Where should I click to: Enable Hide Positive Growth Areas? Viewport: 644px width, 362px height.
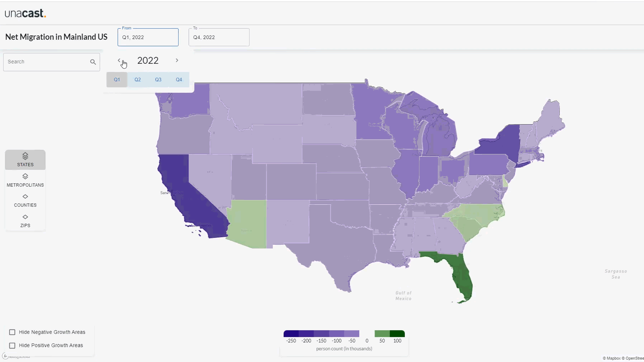[x=12, y=345]
